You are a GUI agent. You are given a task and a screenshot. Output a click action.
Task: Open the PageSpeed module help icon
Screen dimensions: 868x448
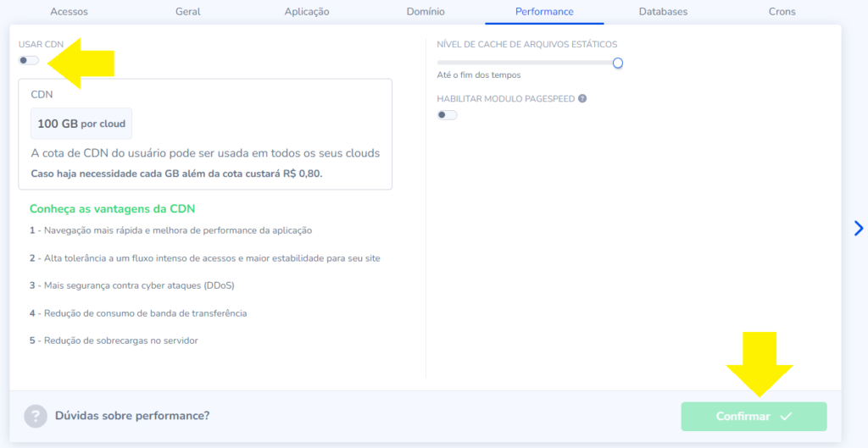click(x=582, y=98)
